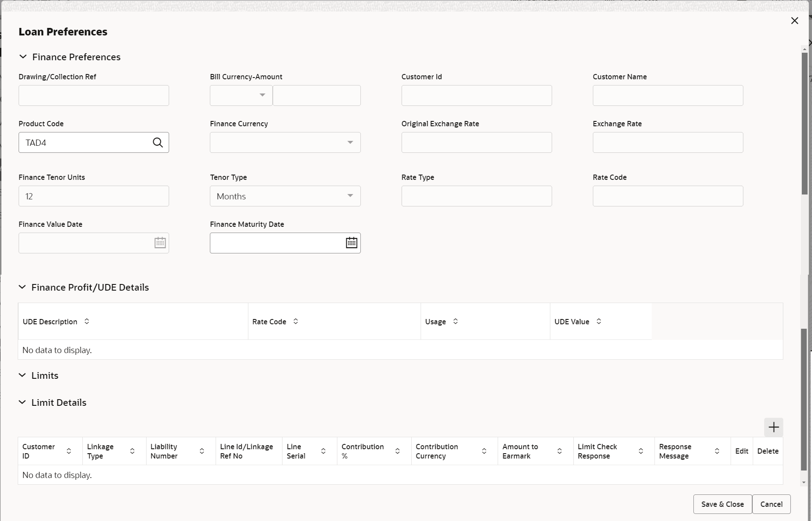Sort Limit Details by Liability Number
Screen dimensions: 812x521
[202, 451]
